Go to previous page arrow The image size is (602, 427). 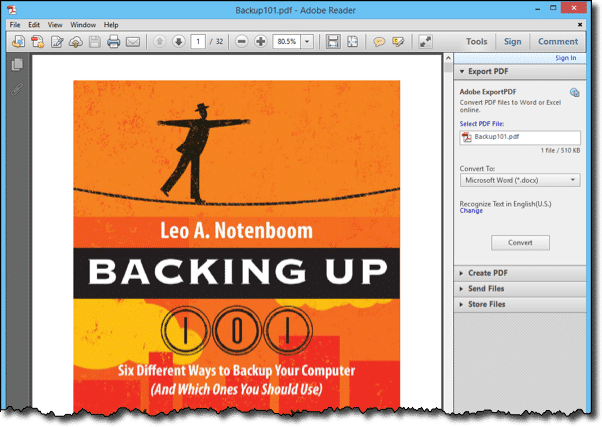(x=160, y=41)
